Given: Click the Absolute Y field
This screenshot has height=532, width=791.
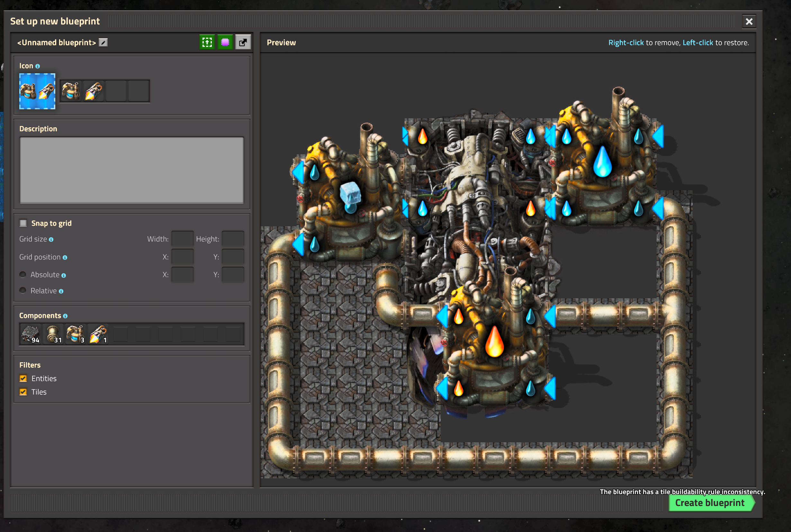Looking at the screenshot, I should coord(233,275).
